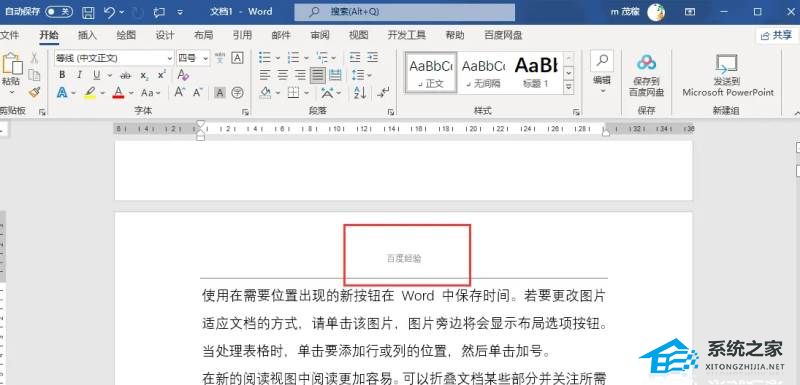Switch to the 开发工具 tab

[407, 35]
